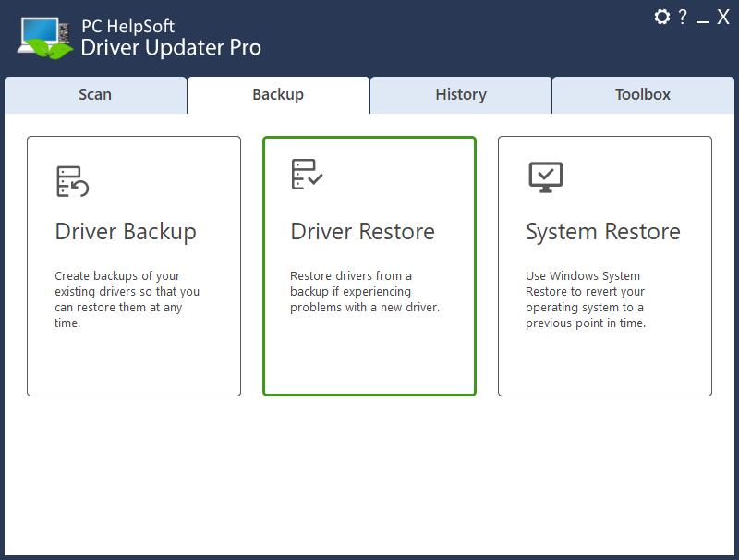This screenshot has width=739, height=560.
Task: Click the Driver Restore checklist icon
Action: [309, 176]
